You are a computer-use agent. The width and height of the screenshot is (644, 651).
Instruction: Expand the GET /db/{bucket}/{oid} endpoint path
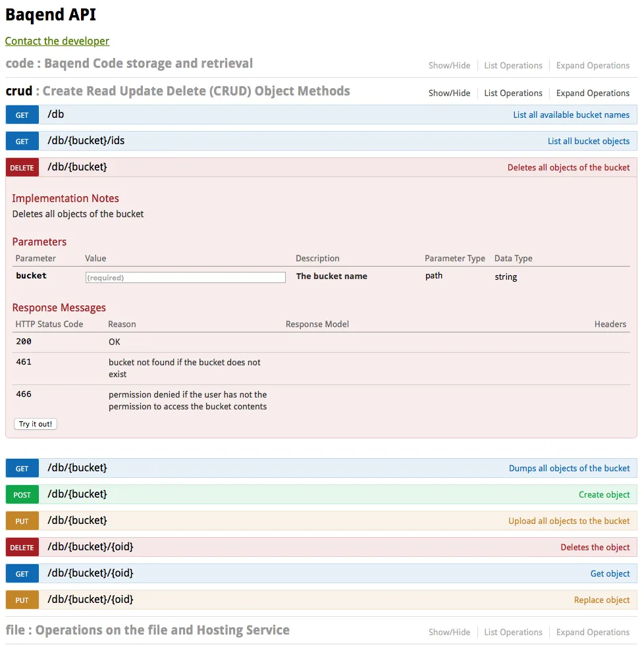[x=90, y=573]
